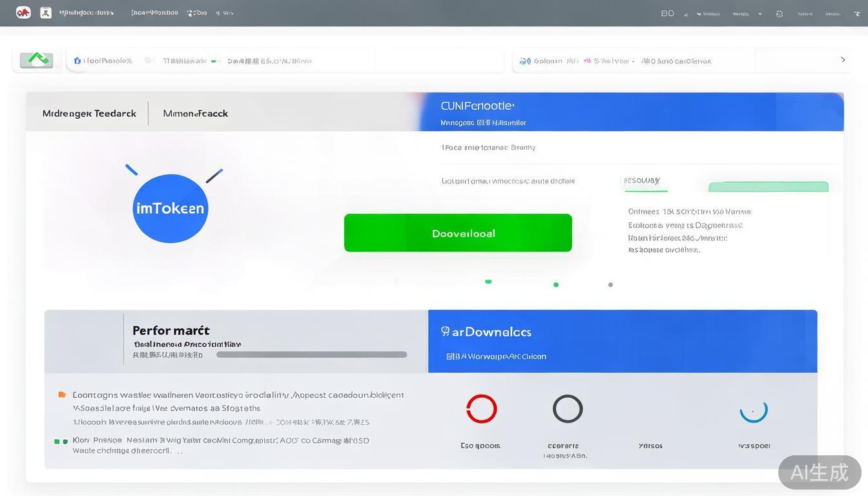Click the blue home icon in address bar
The image size is (868, 496).
click(77, 61)
